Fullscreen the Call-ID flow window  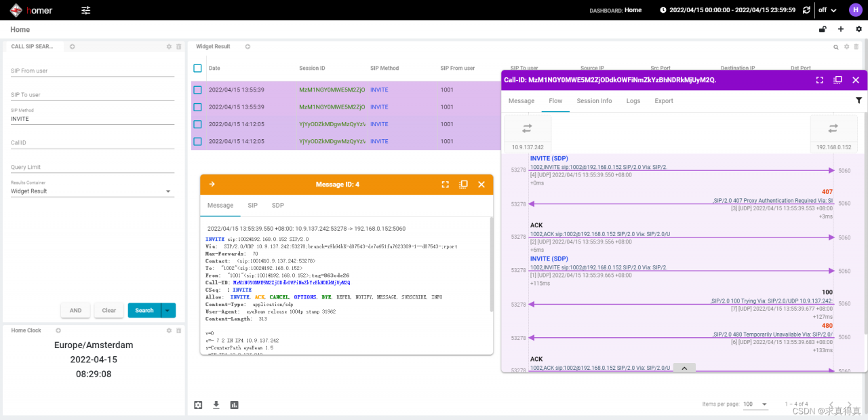pyautogui.click(x=820, y=80)
